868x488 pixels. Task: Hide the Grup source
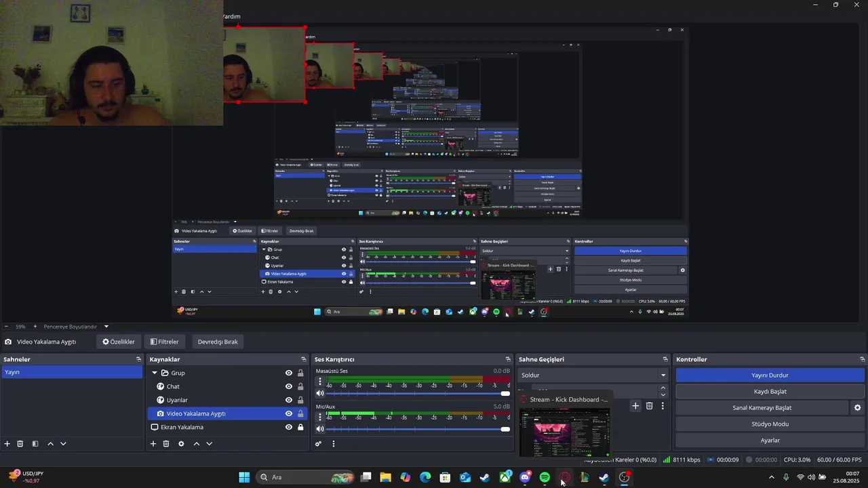289,373
